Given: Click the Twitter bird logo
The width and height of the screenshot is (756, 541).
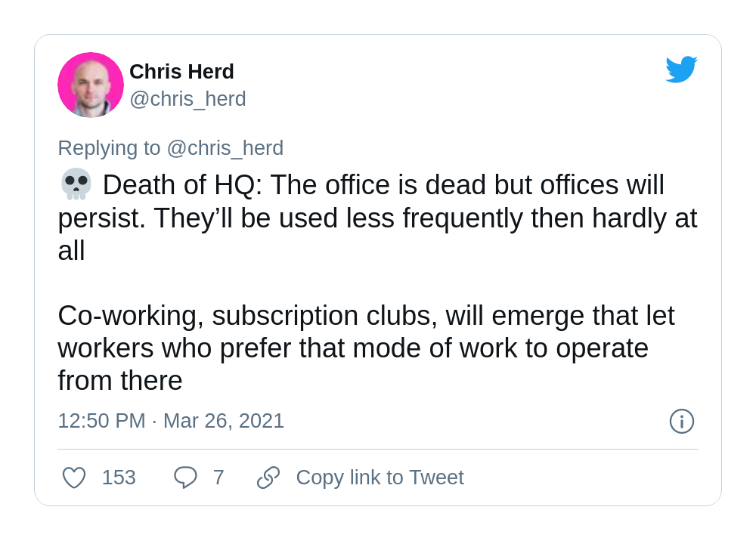Looking at the screenshot, I should [680, 70].
